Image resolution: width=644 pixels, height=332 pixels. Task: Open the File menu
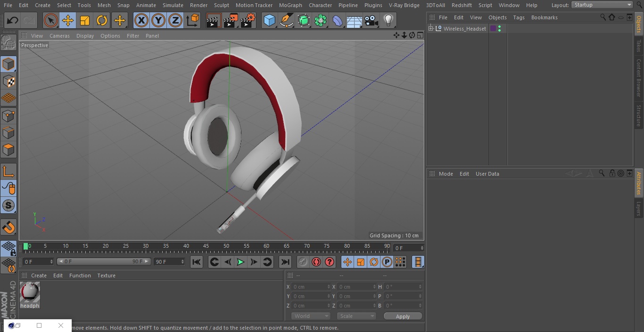[8, 5]
